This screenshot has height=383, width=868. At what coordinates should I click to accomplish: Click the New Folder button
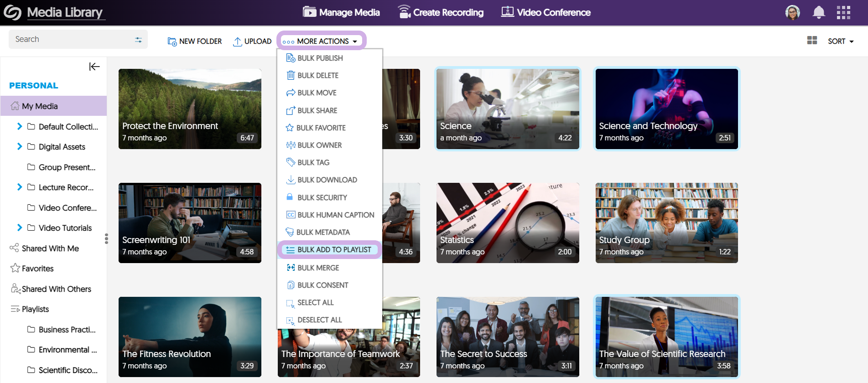(x=195, y=41)
